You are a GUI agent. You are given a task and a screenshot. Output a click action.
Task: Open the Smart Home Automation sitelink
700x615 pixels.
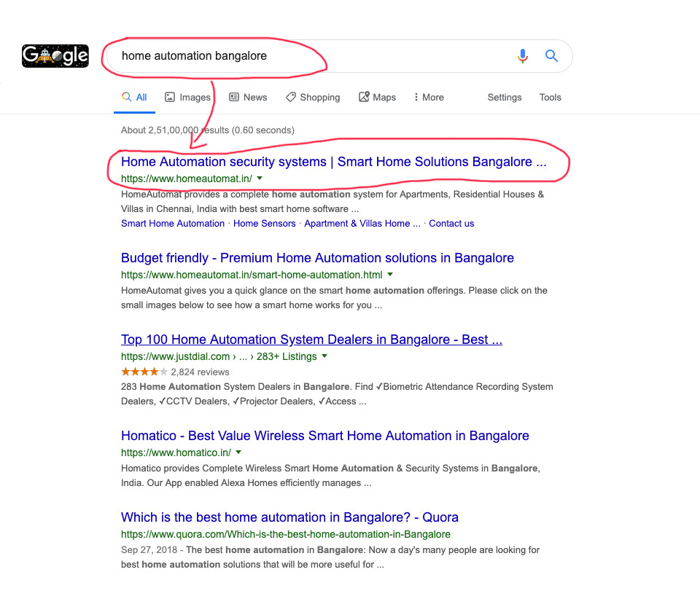(x=173, y=224)
